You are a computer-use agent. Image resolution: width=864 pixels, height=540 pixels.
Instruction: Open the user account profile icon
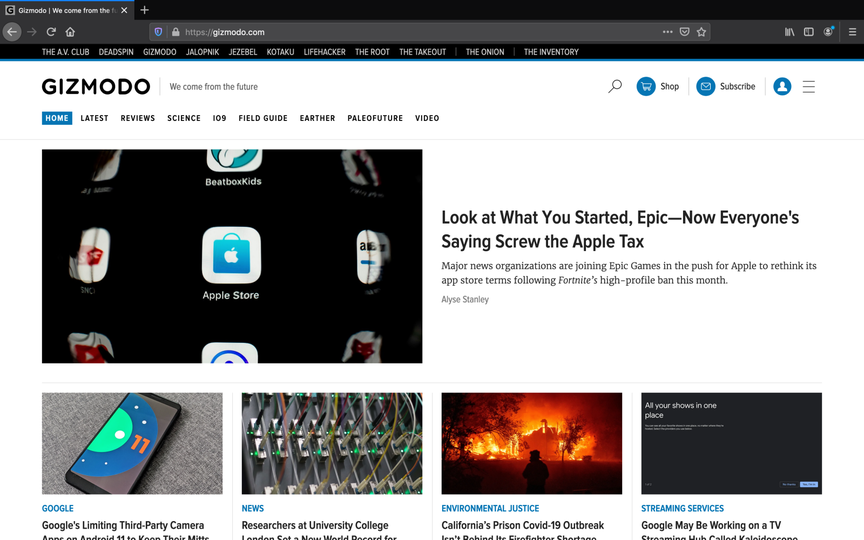click(x=782, y=87)
